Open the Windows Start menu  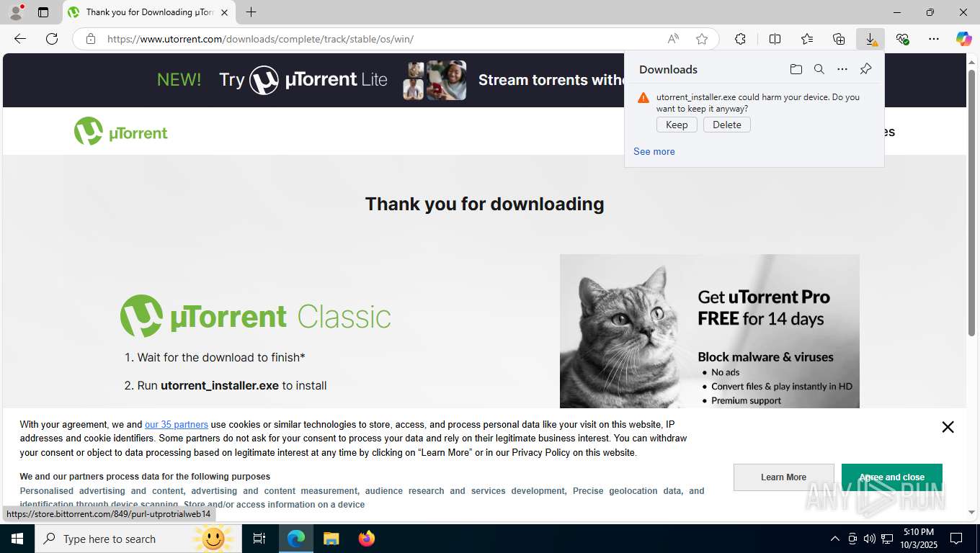click(17, 539)
